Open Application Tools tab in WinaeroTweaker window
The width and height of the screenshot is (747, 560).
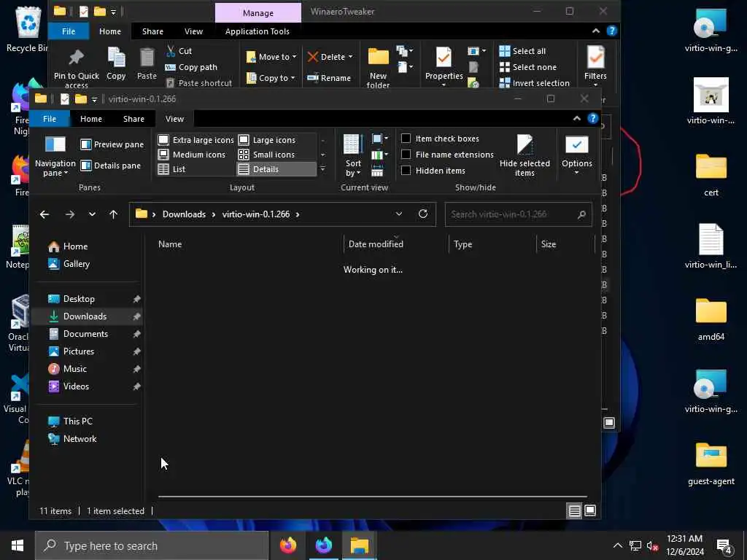tap(258, 31)
